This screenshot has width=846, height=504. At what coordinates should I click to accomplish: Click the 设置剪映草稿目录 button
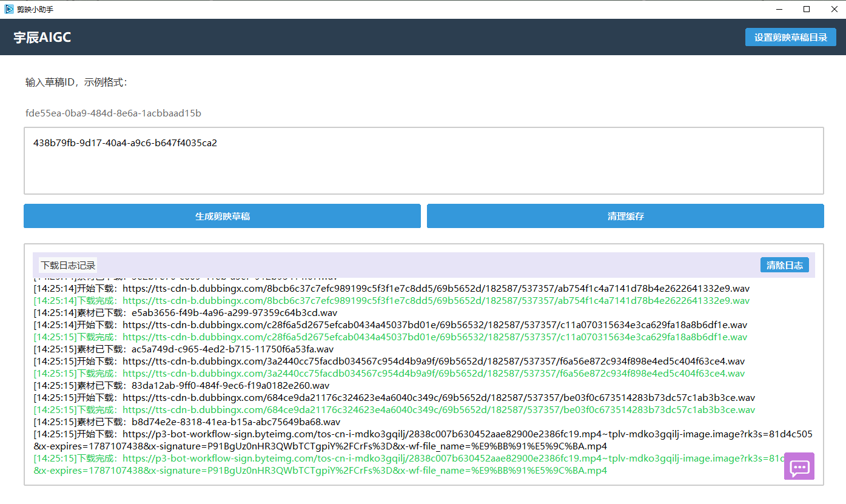click(x=790, y=37)
